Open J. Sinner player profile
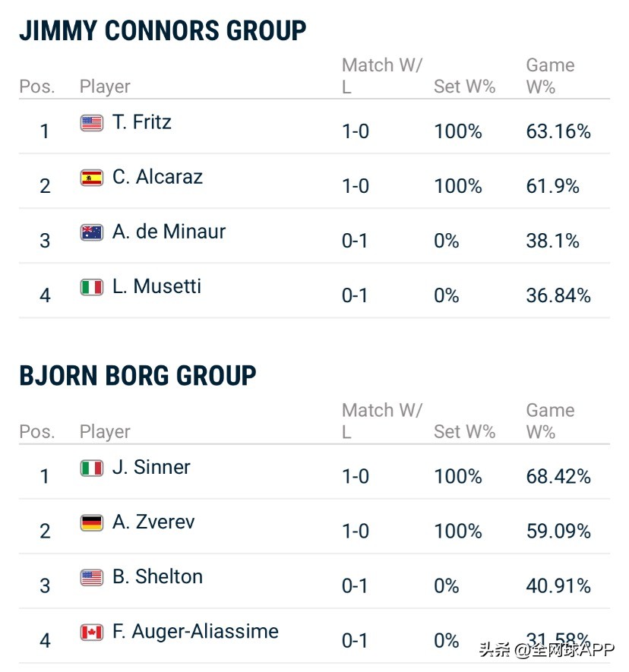Viewport: 629px width, 672px height. [x=151, y=467]
